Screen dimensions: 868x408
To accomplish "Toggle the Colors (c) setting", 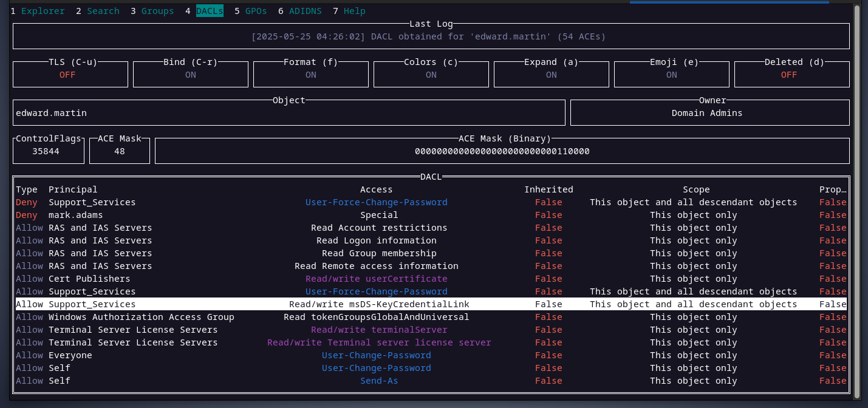I will 431,75.
